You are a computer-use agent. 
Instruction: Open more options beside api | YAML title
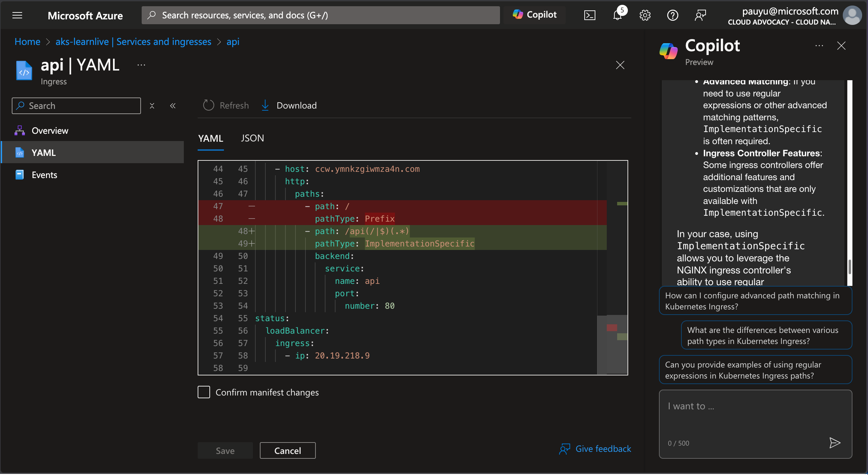coord(141,65)
